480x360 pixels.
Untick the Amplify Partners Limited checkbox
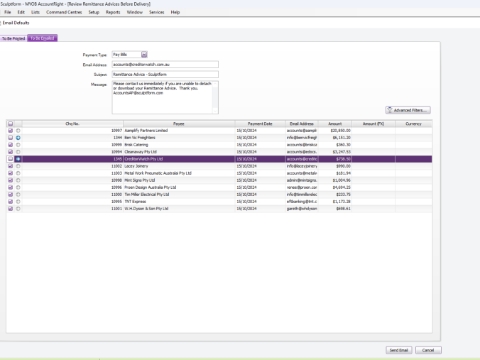(10, 131)
